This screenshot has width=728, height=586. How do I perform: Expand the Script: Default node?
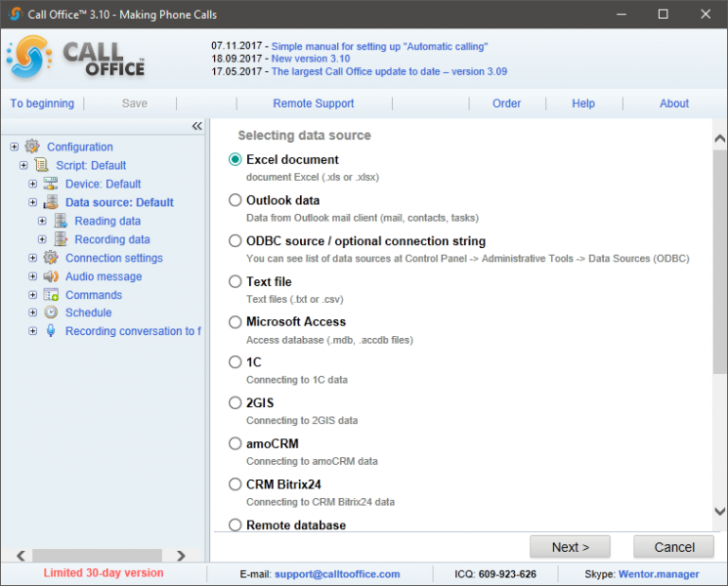point(23,165)
